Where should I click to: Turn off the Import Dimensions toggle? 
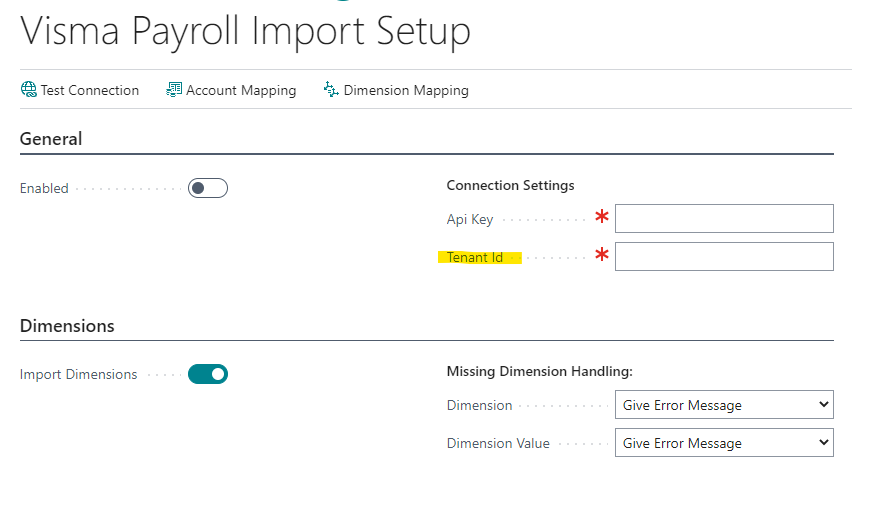tap(208, 374)
